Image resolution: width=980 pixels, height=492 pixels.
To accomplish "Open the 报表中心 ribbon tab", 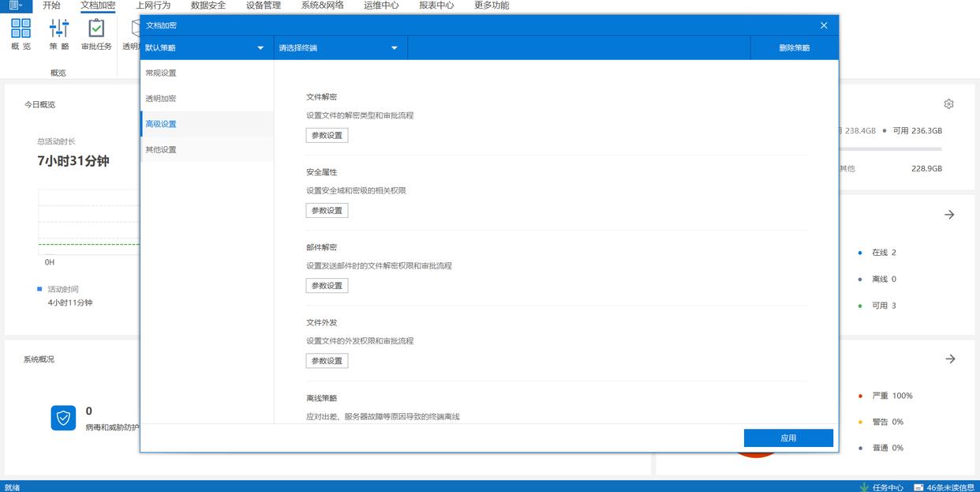I will pyautogui.click(x=436, y=6).
